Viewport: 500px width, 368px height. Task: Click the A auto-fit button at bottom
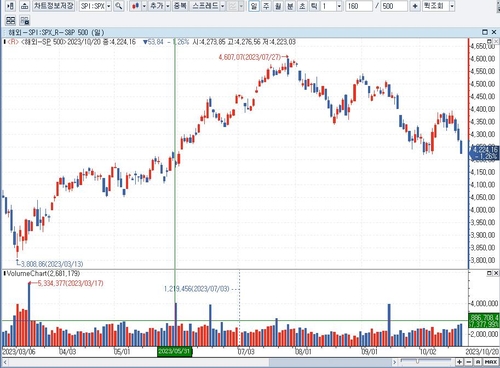tap(478, 362)
